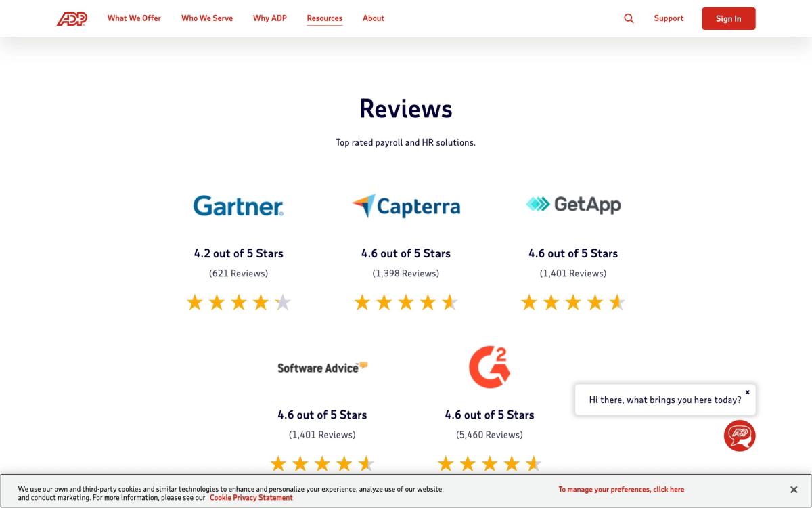
Task: Click the Capterra star rating row
Action: click(406, 302)
